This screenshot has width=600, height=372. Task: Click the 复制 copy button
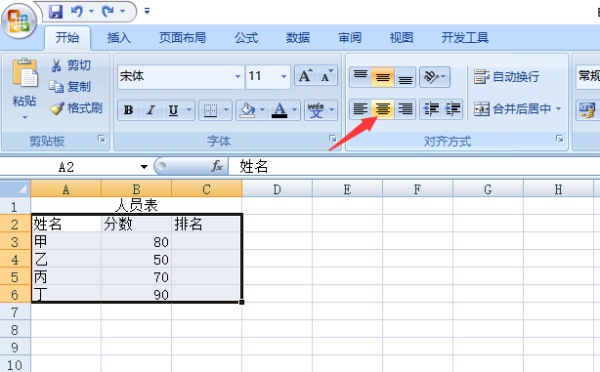click(70, 87)
